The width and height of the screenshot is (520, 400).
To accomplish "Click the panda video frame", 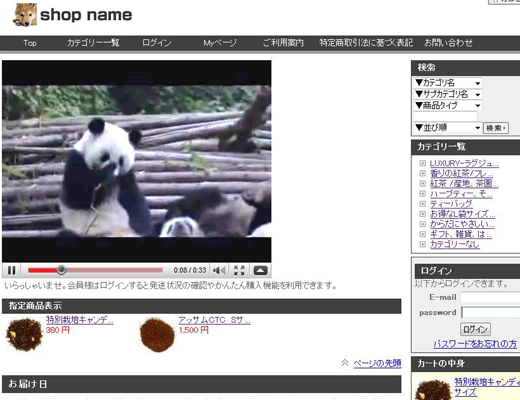I will pyautogui.click(x=137, y=161).
